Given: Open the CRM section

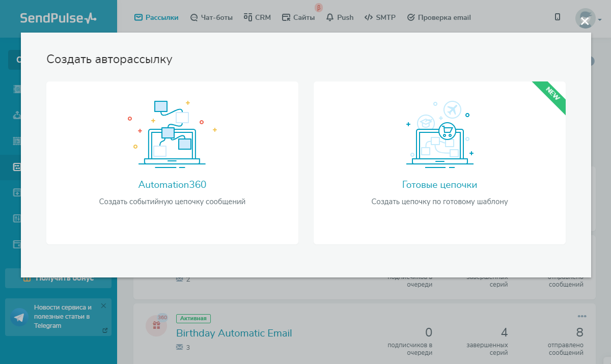Looking at the screenshot, I should [257, 17].
